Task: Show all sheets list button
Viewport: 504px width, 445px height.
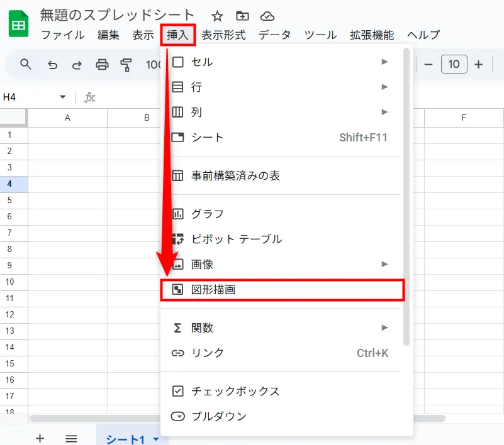Action: click(71, 438)
